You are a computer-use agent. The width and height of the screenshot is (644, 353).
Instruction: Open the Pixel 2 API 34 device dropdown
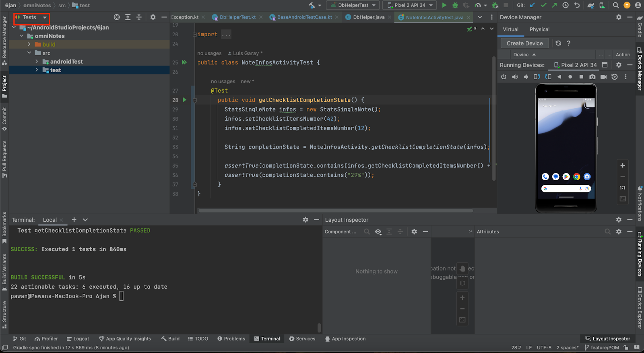click(x=409, y=5)
